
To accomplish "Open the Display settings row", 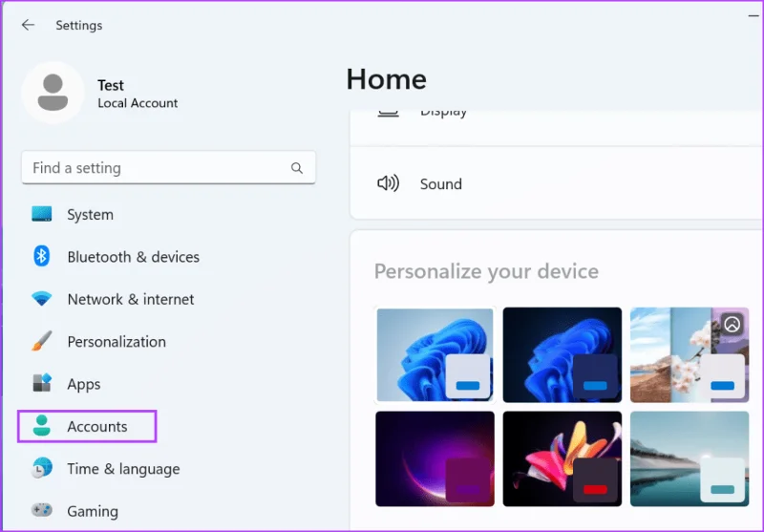I will pos(557,128).
